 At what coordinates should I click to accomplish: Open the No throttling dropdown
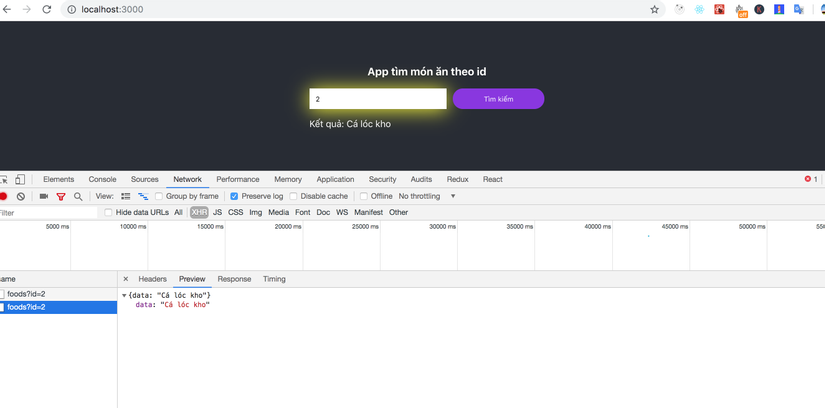(x=427, y=196)
